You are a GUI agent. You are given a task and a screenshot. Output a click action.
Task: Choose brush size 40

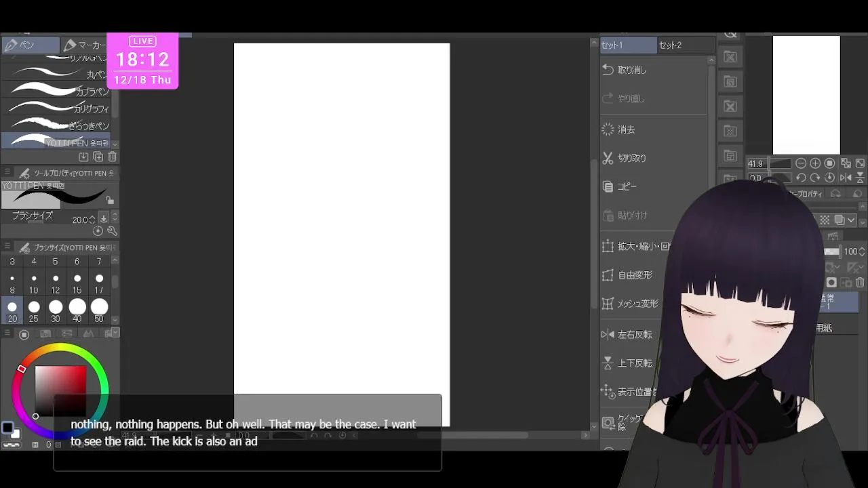(77, 311)
